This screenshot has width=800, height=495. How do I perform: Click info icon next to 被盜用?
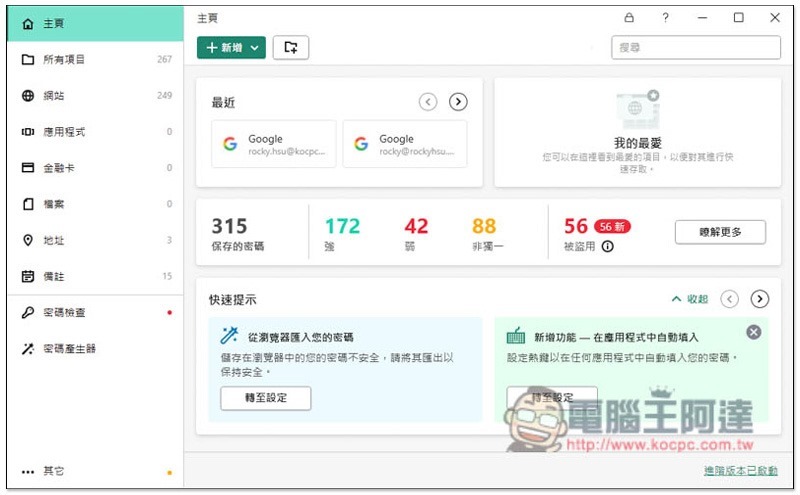[x=607, y=246]
